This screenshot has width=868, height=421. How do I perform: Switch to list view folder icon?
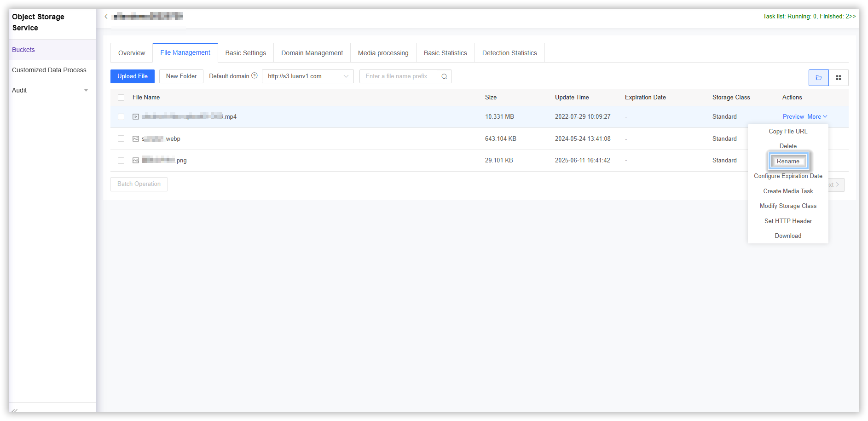coord(818,78)
